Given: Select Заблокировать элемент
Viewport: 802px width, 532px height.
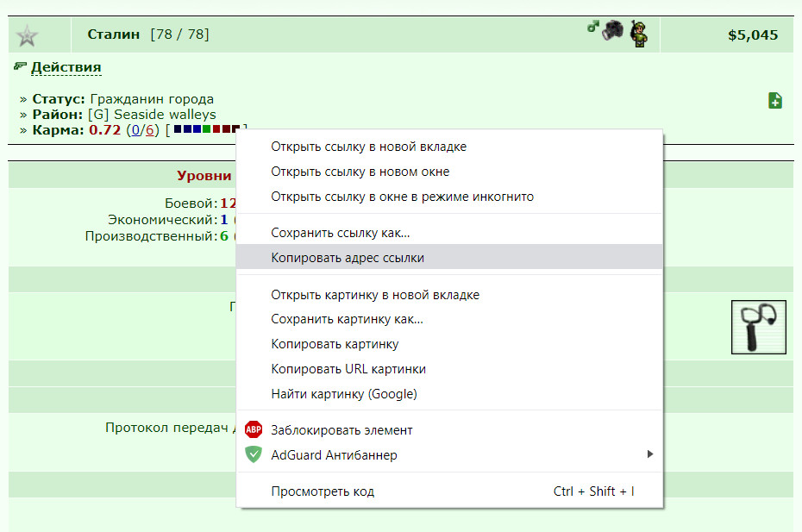Looking at the screenshot, I should click(449, 430).
